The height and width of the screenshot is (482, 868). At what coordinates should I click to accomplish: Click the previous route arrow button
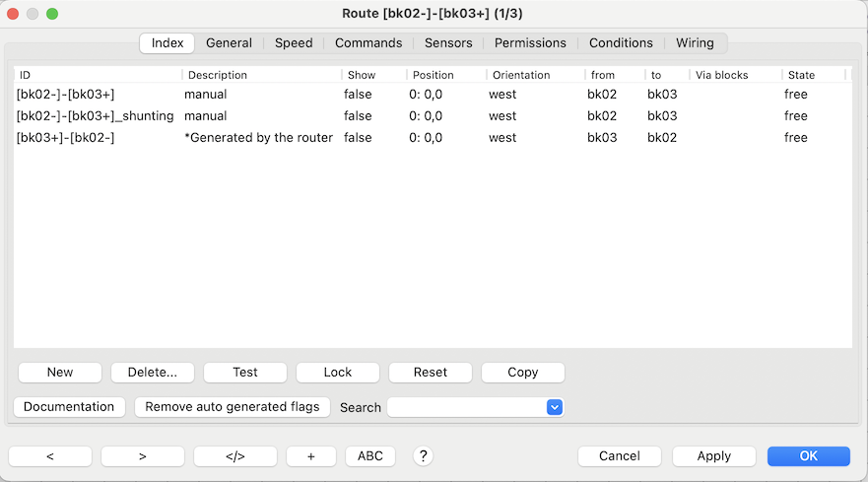pos(50,455)
